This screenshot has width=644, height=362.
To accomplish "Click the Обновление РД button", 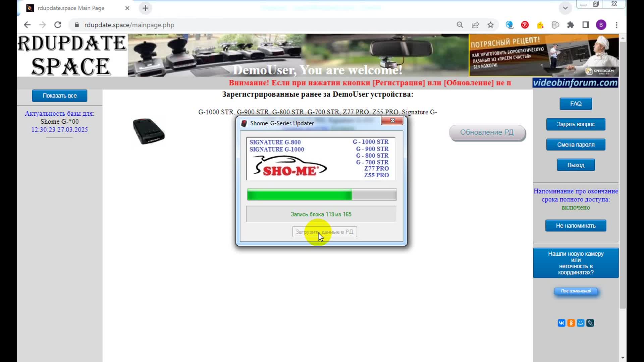I will coord(487,133).
